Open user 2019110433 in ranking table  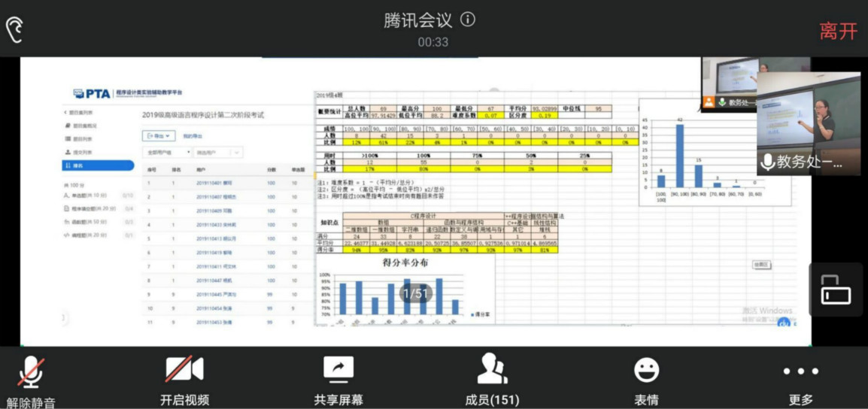(215, 225)
